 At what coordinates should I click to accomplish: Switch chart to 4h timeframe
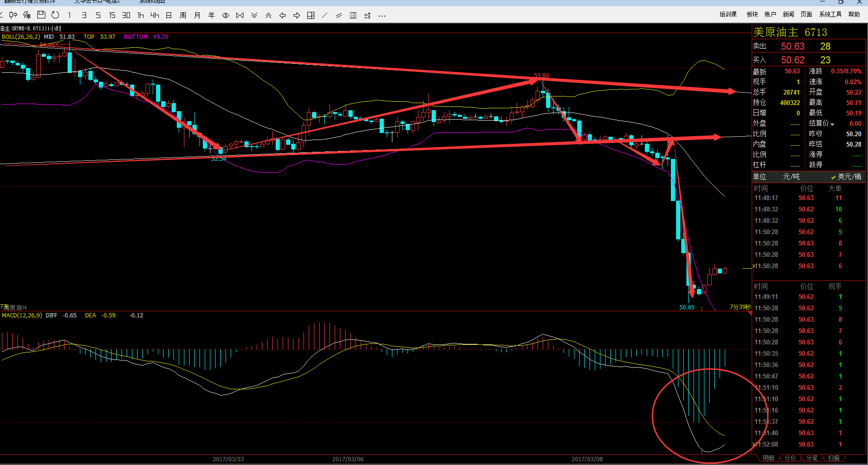tap(155, 15)
